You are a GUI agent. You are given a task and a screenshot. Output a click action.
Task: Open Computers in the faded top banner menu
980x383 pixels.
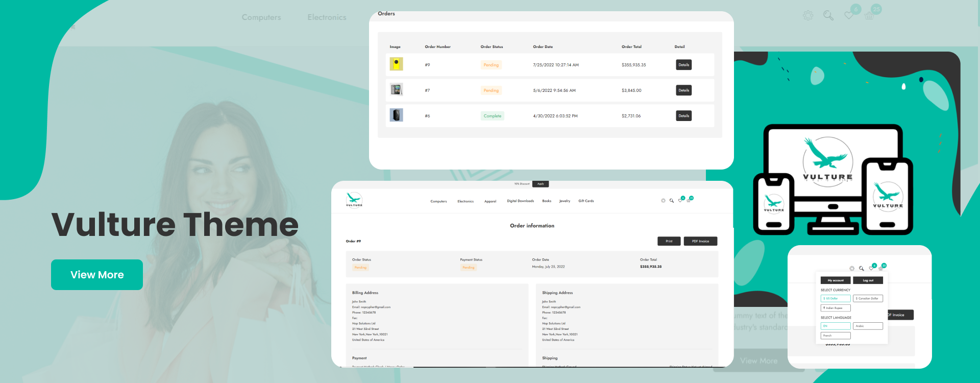(x=261, y=17)
